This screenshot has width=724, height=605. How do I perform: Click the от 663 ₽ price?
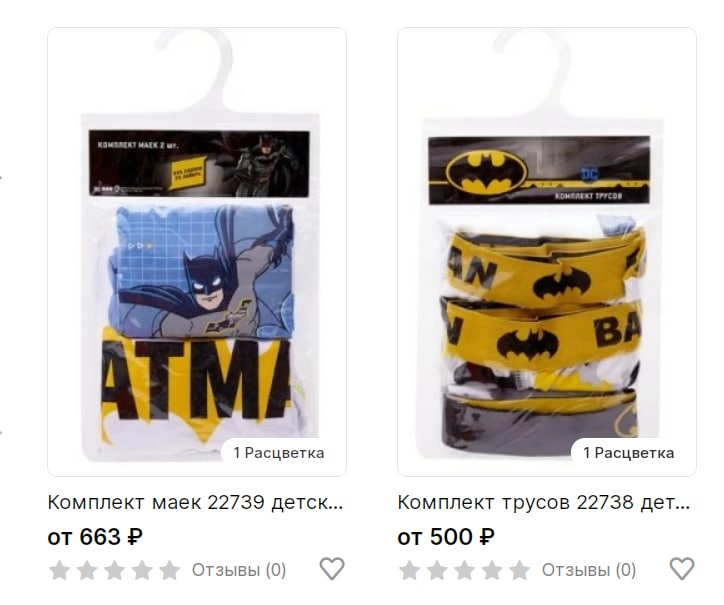coord(95,537)
